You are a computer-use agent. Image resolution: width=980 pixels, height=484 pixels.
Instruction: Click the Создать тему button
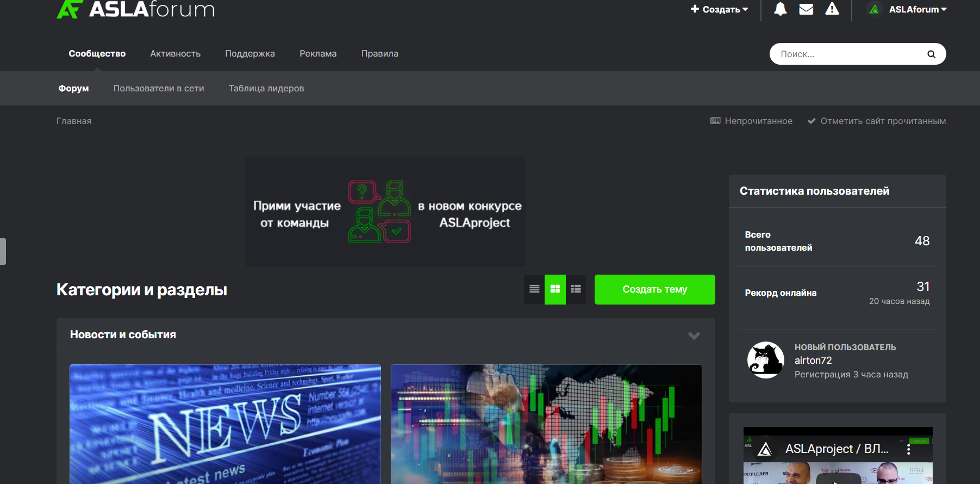tap(655, 289)
